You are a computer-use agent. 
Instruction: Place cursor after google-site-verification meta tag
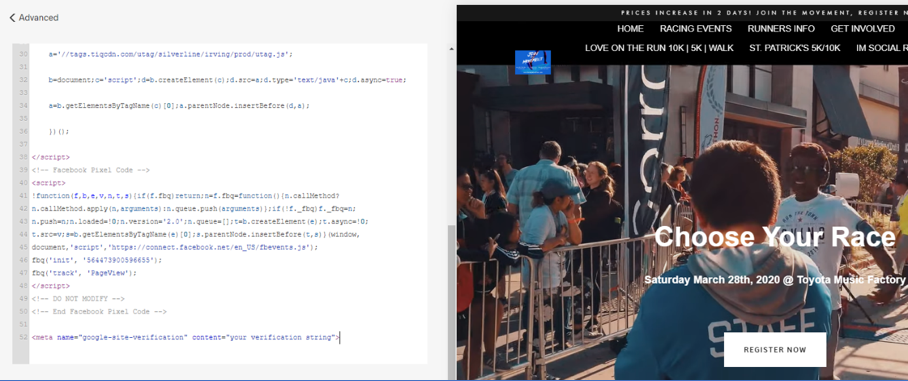(339, 337)
